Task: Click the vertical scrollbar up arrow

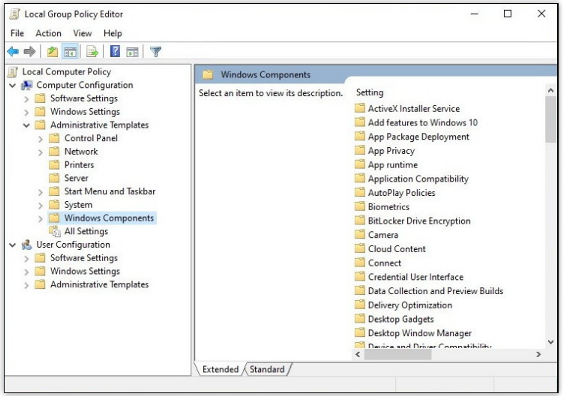Action: [x=550, y=91]
